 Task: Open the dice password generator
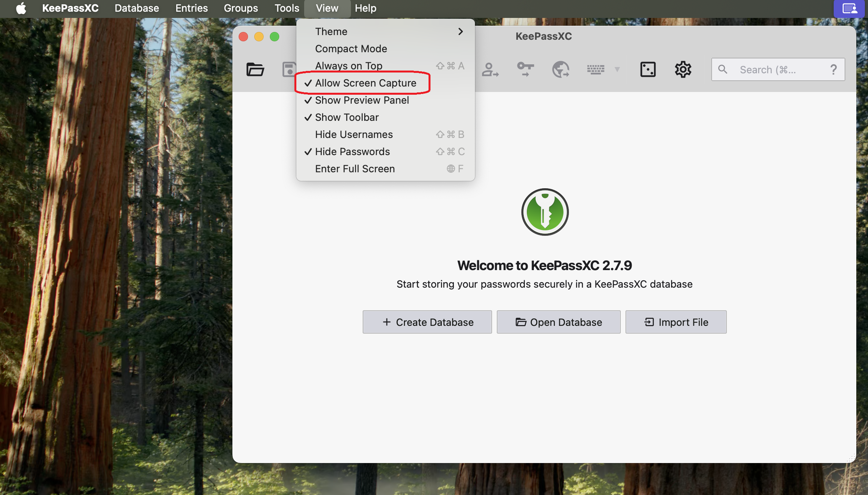[x=648, y=69]
